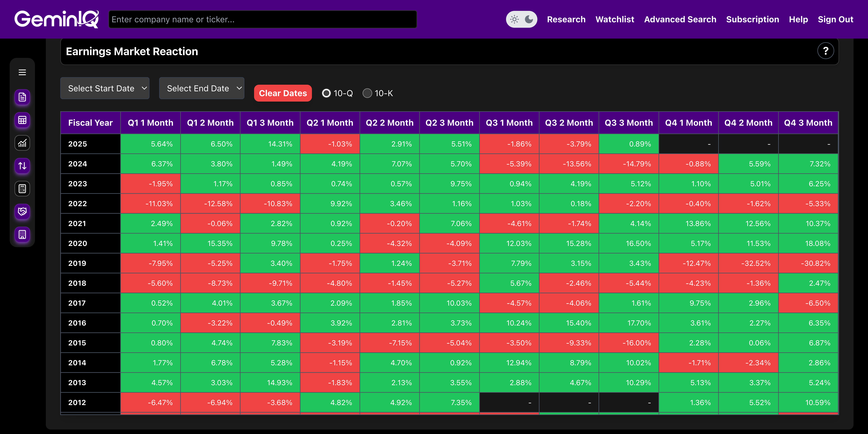The height and width of the screenshot is (434, 868).
Task: Click the up-down arrows sidebar icon
Action: pyautogui.click(x=22, y=166)
